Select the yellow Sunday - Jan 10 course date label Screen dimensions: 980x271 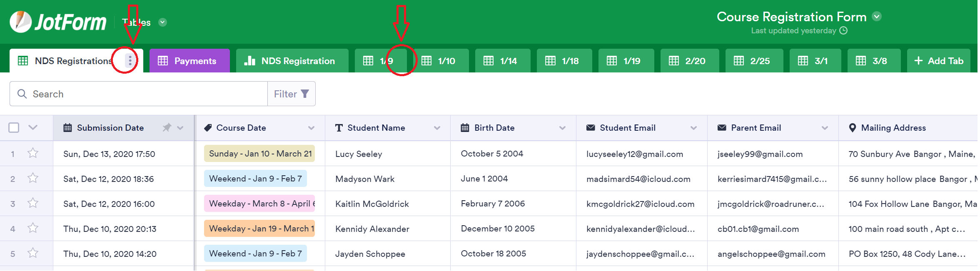tap(259, 153)
